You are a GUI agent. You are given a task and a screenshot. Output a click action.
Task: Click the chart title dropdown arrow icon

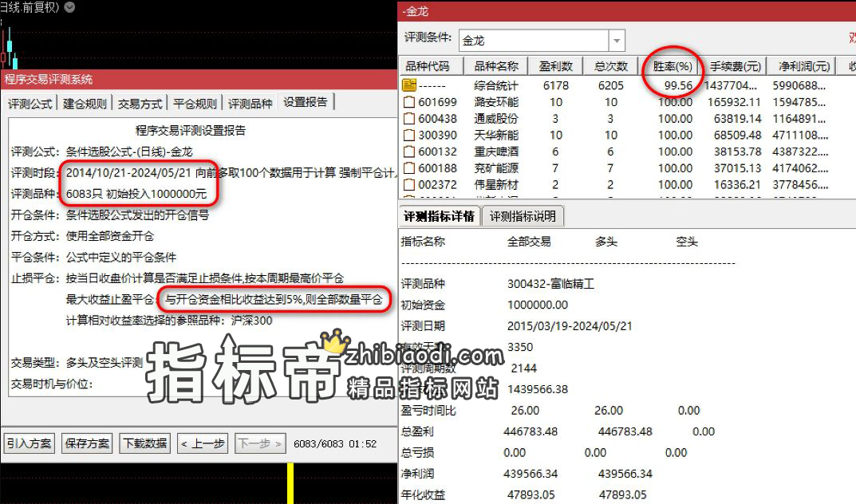(70, 7)
